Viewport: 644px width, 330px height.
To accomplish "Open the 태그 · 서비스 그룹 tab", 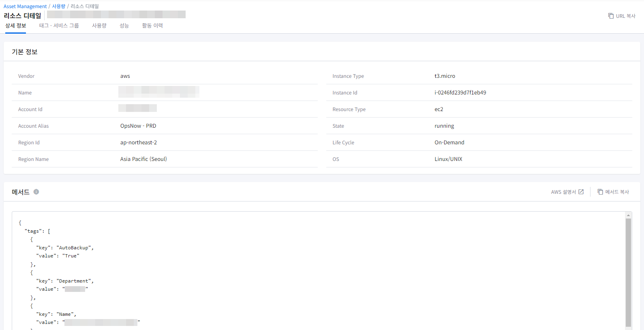I will [59, 26].
